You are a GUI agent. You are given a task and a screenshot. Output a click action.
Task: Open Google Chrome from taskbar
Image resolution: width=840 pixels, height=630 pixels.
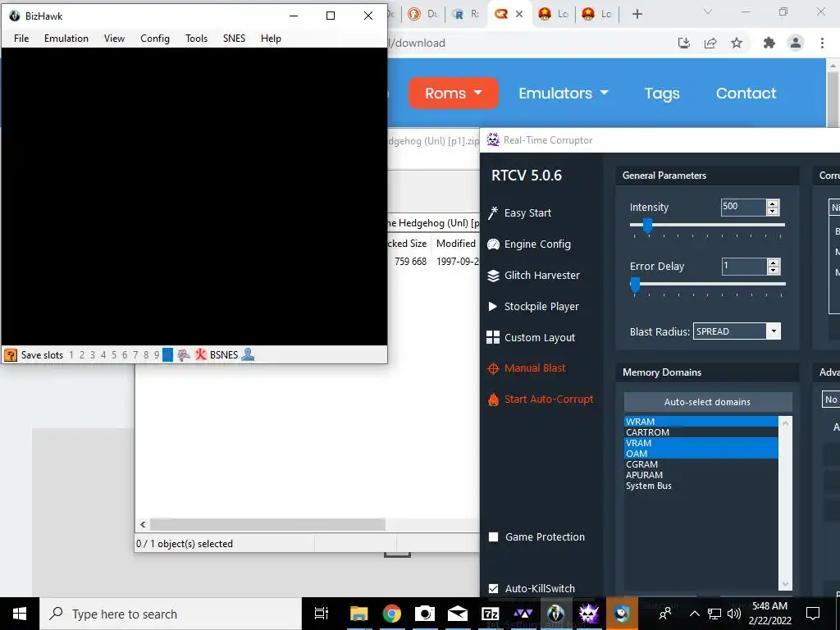coord(392,614)
